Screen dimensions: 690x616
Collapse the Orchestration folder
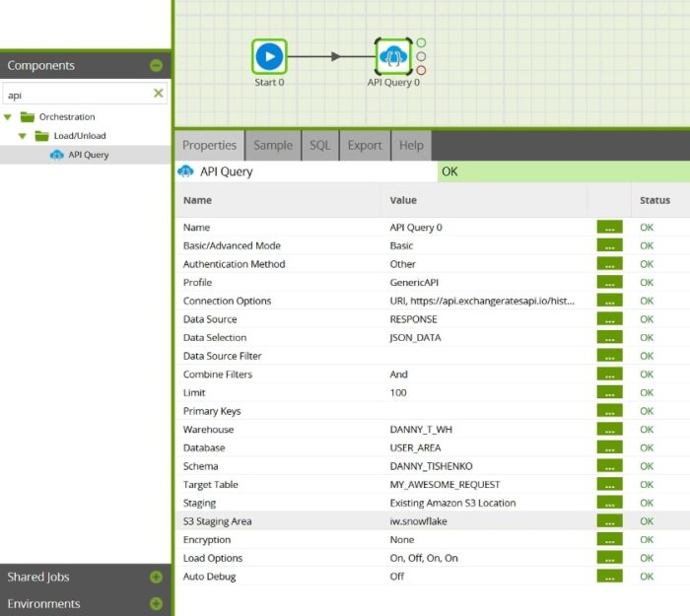point(8,117)
